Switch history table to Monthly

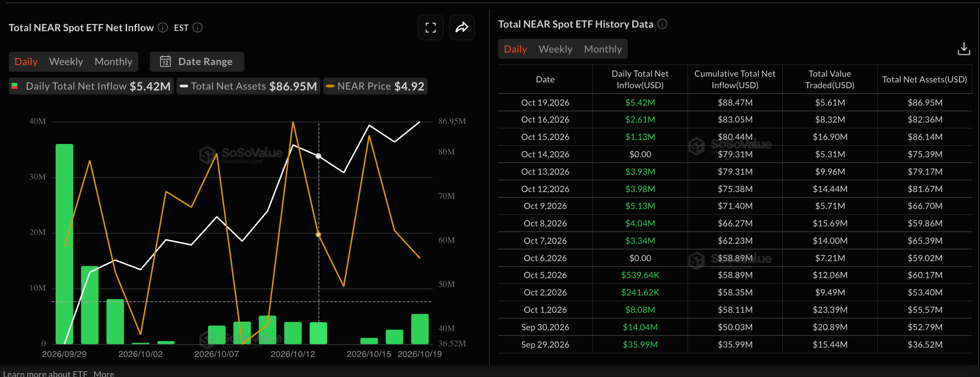click(603, 49)
